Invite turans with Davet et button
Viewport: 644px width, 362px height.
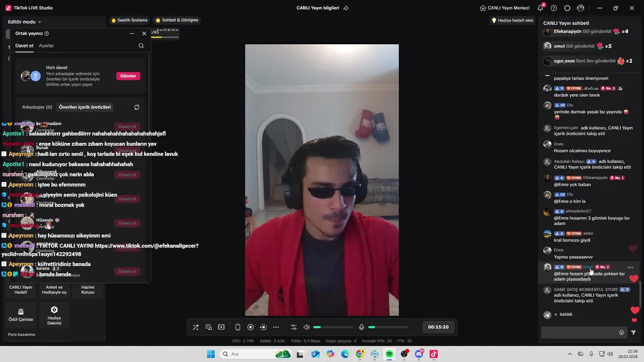click(127, 271)
